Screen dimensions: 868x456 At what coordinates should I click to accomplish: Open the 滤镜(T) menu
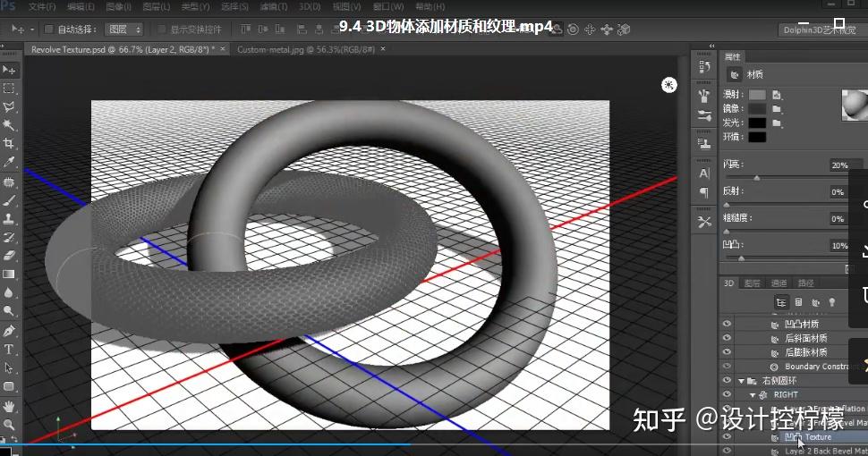pos(274,6)
